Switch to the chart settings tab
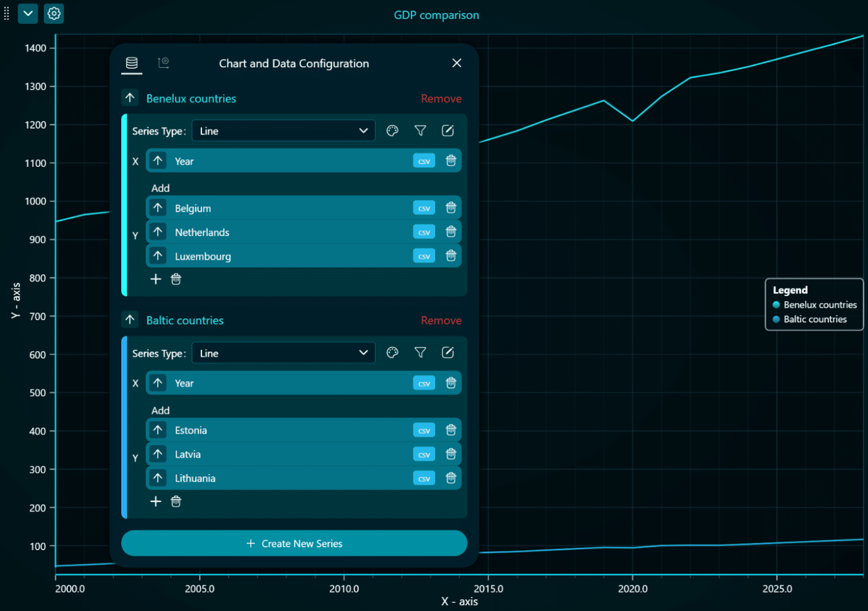868x611 pixels. point(163,63)
